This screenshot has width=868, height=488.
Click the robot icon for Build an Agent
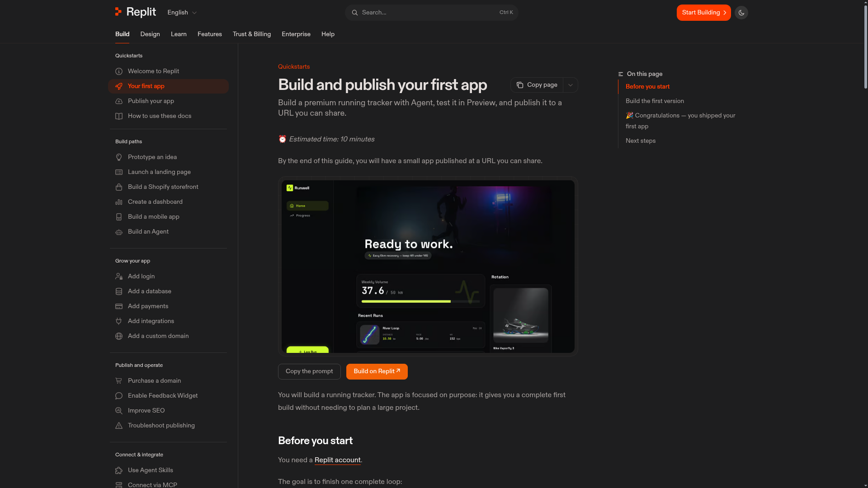[x=119, y=232]
